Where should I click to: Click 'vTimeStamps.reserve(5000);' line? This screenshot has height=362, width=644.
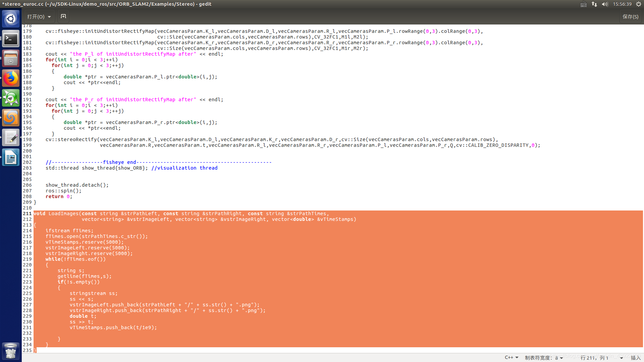[x=85, y=242]
